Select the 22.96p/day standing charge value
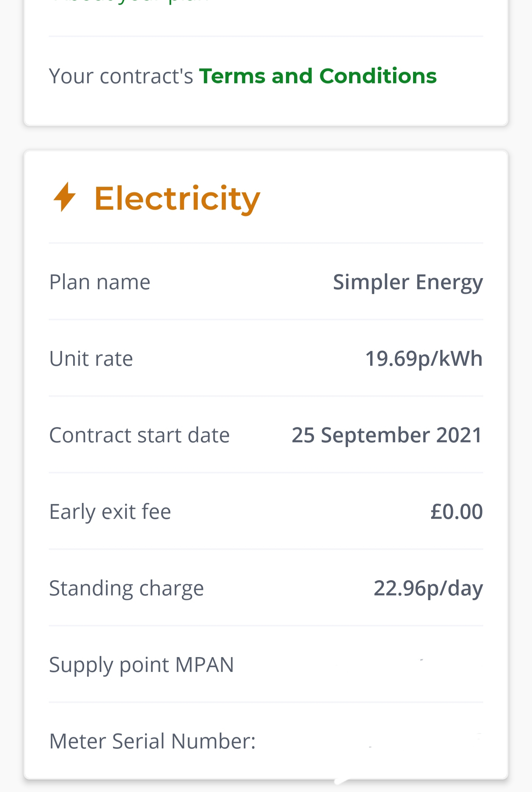 (x=428, y=588)
